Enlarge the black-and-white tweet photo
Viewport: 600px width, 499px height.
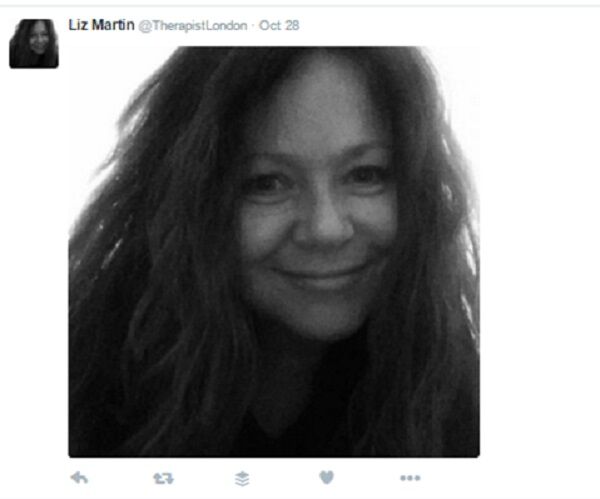pyautogui.click(x=274, y=252)
